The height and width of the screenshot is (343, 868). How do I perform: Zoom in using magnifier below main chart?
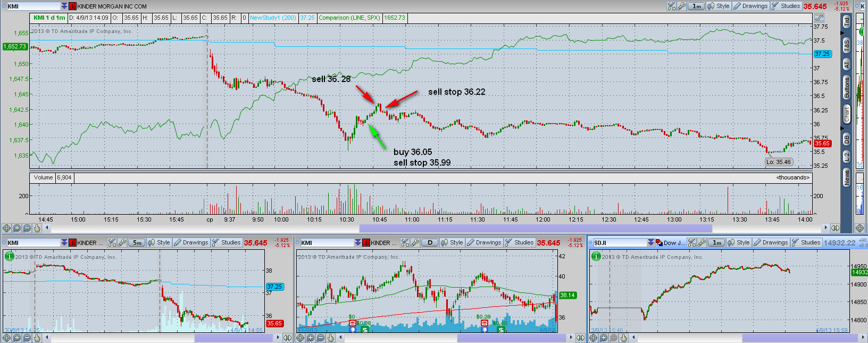click(17, 228)
